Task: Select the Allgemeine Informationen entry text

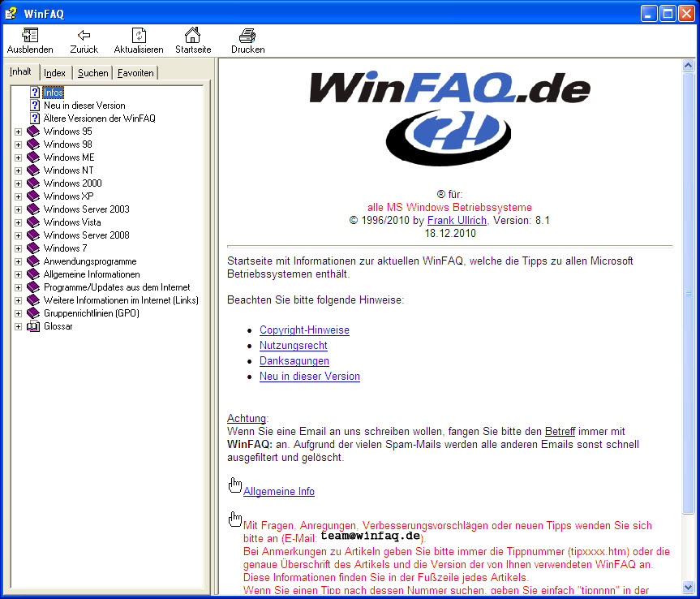Action: (x=92, y=274)
